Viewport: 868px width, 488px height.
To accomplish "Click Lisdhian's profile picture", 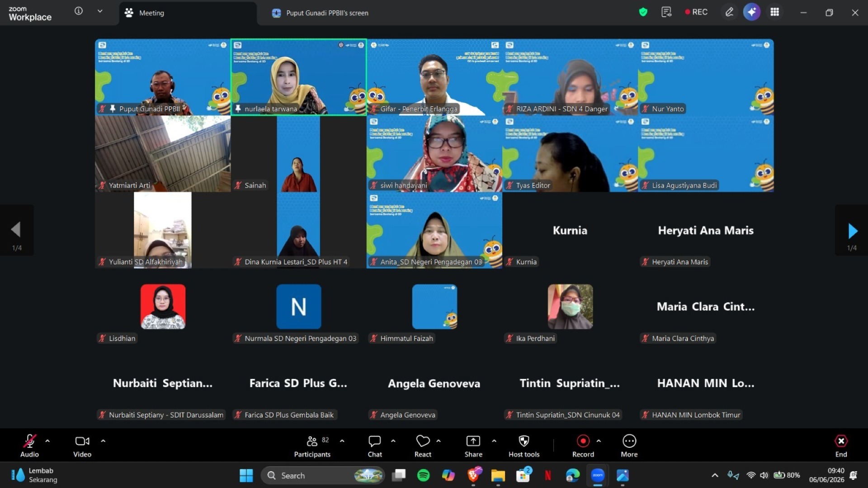I will [x=163, y=307].
